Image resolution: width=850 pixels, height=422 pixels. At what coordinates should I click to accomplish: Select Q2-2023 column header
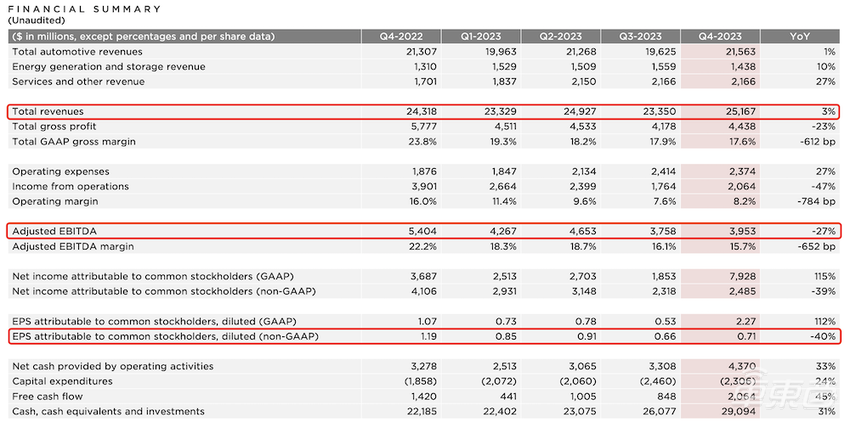pos(561,36)
